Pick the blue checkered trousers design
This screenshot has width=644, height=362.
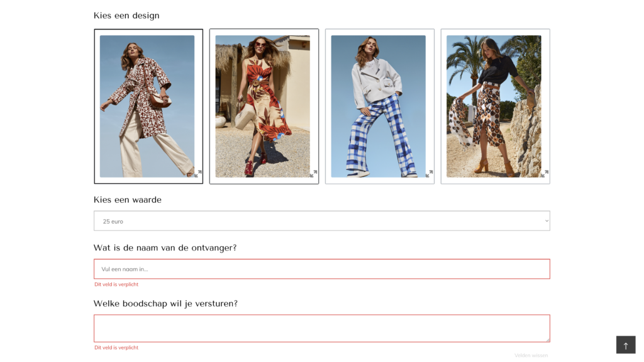(378, 106)
